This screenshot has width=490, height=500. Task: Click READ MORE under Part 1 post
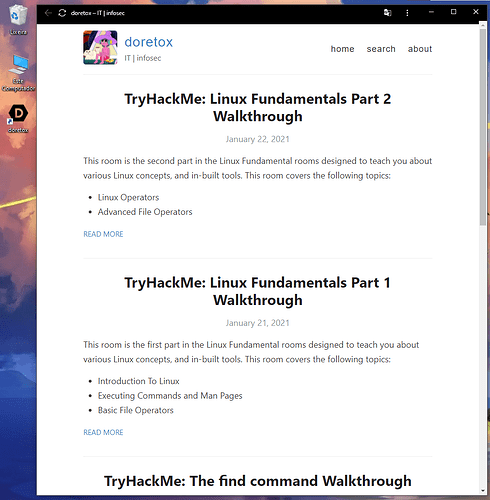pos(103,432)
